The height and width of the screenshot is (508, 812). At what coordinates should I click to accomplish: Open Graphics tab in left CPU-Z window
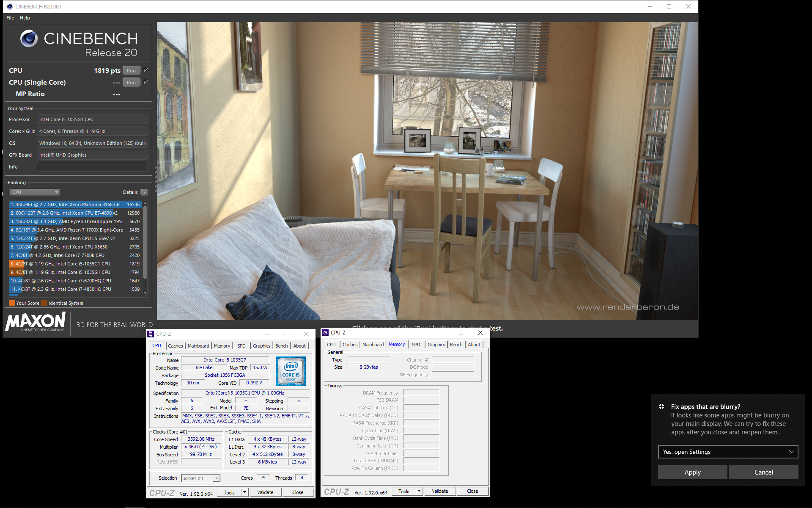click(262, 346)
